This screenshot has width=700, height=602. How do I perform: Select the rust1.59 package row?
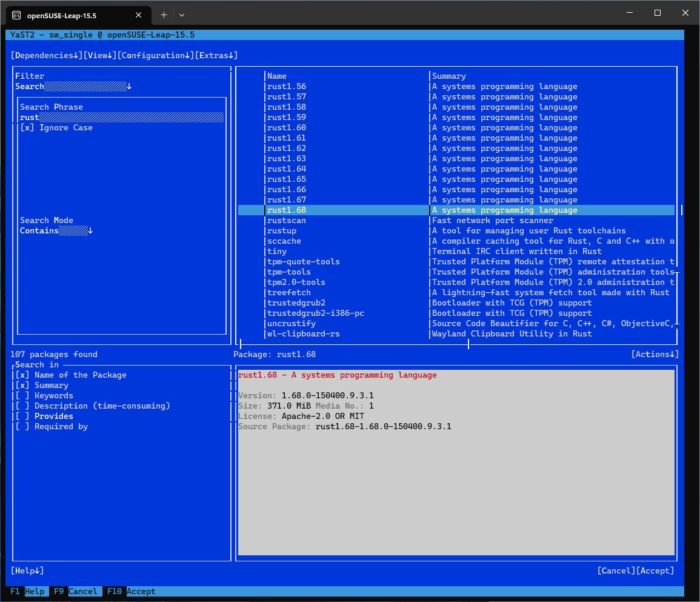tap(456, 118)
